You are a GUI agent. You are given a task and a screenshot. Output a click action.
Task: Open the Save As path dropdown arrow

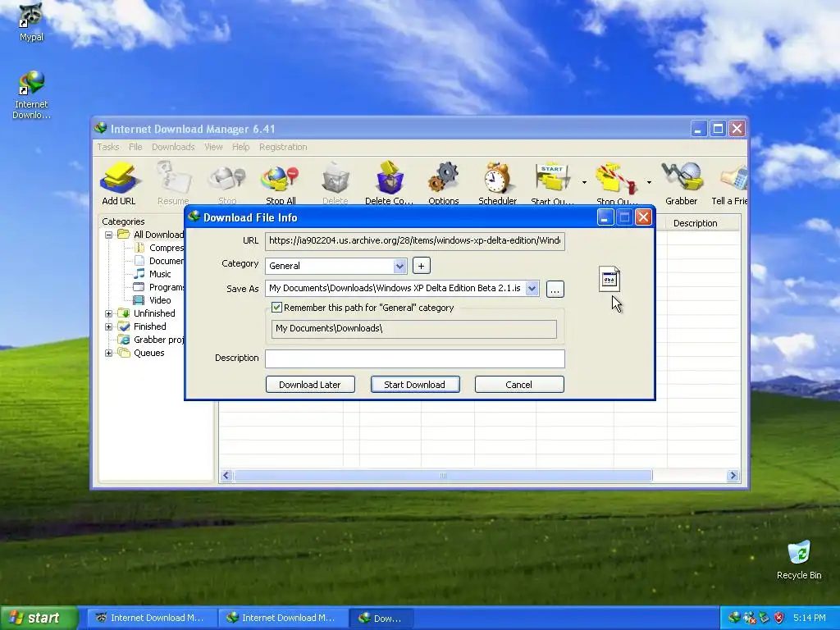point(532,288)
